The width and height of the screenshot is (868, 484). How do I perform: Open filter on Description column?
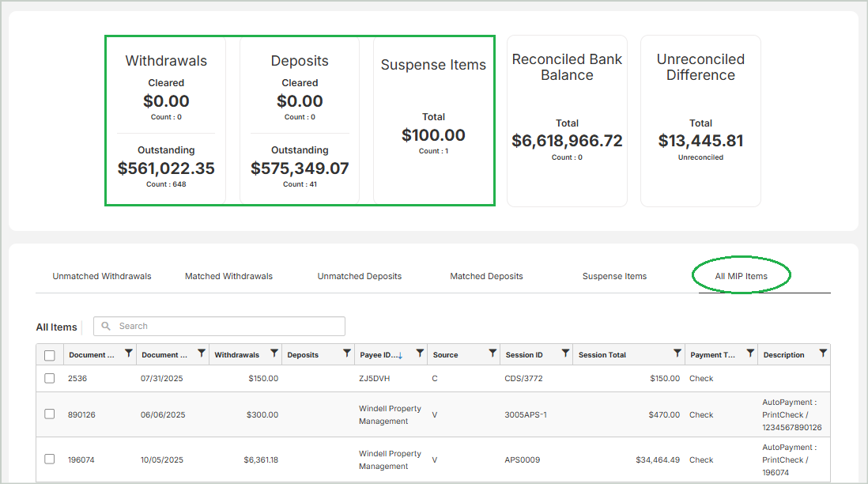point(823,354)
